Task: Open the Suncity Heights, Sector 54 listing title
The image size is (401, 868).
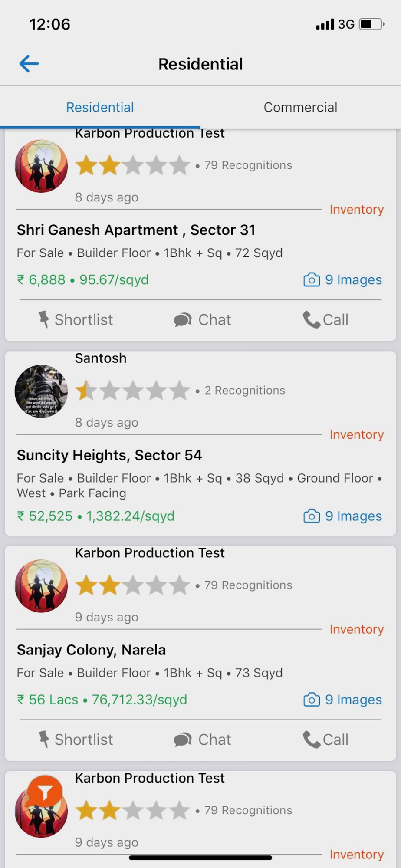Action: tap(109, 455)
